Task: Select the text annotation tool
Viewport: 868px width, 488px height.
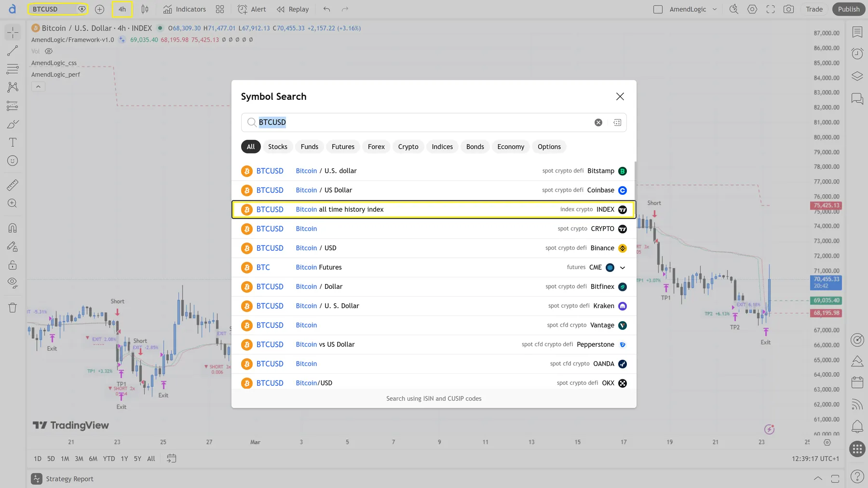Action: (13, 142)
